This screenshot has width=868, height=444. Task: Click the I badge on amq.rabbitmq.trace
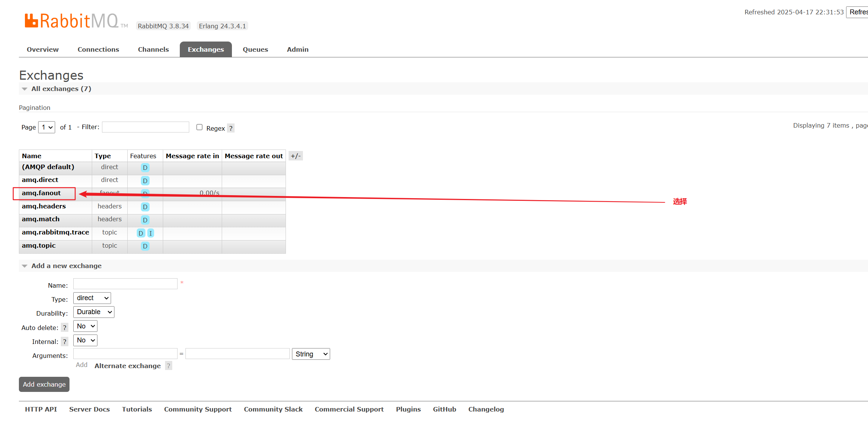tap(150, 233)
